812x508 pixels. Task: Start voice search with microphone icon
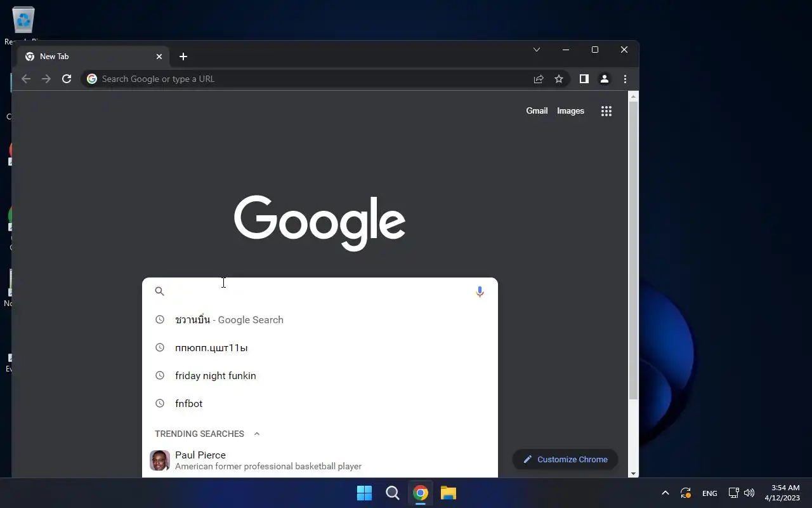(x=480, y=291)
